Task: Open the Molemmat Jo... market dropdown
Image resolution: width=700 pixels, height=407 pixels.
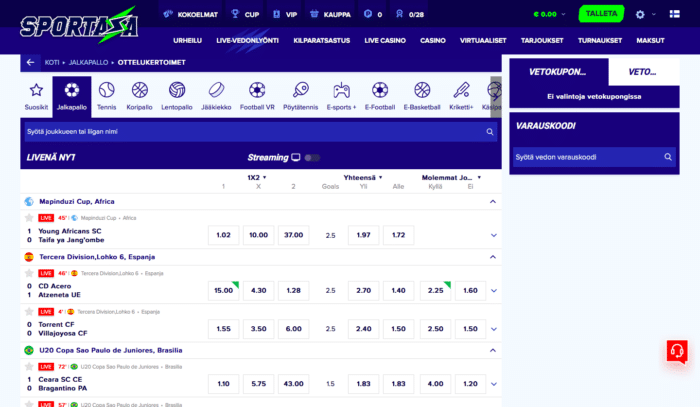Action: pos(451,178)
